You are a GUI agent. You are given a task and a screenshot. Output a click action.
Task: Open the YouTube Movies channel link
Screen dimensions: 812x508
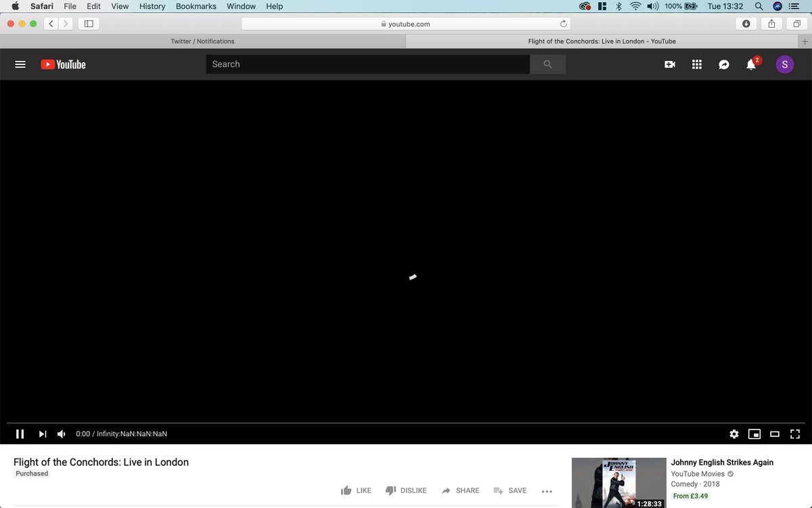698,474
